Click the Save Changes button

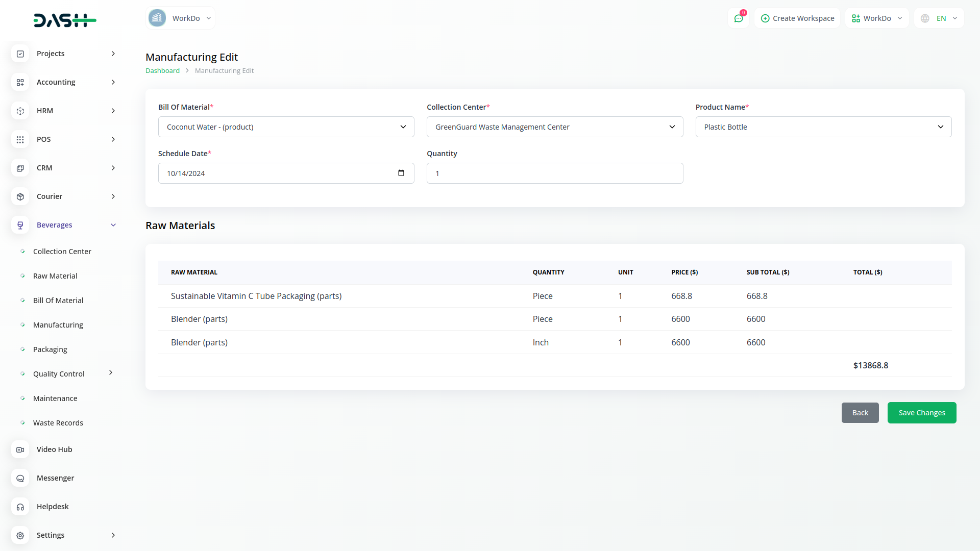coord(921,413)
